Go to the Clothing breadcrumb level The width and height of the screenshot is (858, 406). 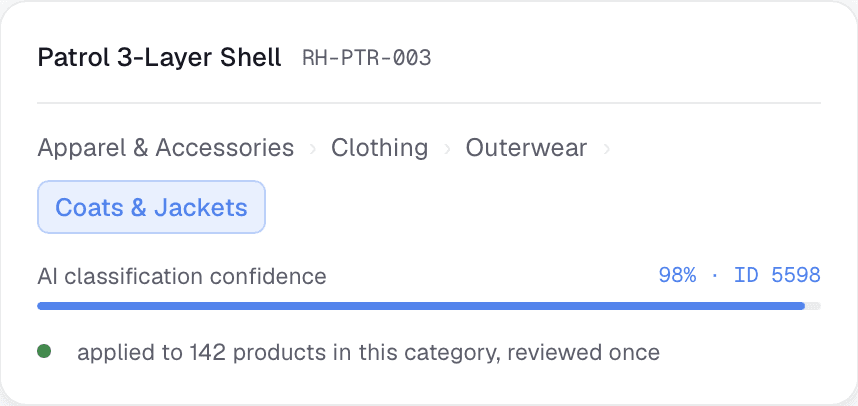point(379,148)
